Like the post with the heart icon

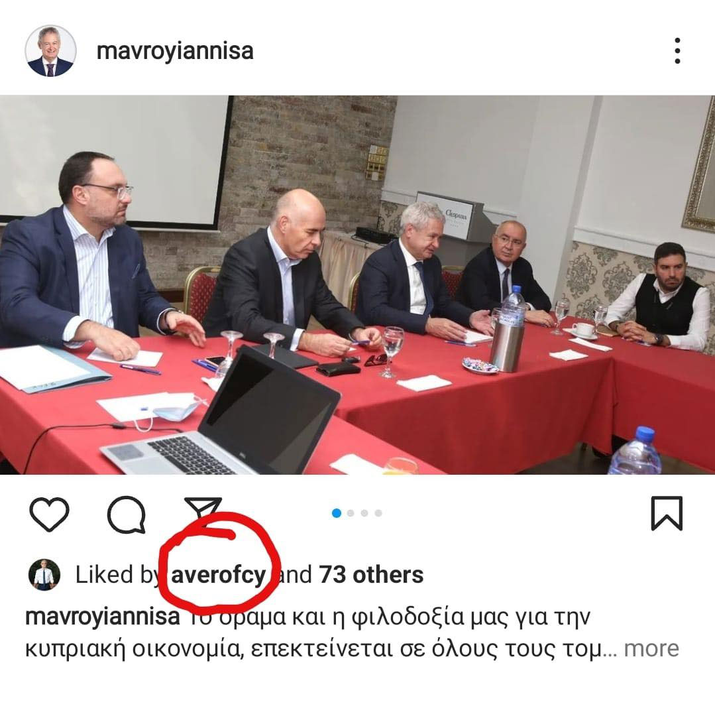pyautogui.click(x=49, y=514)
